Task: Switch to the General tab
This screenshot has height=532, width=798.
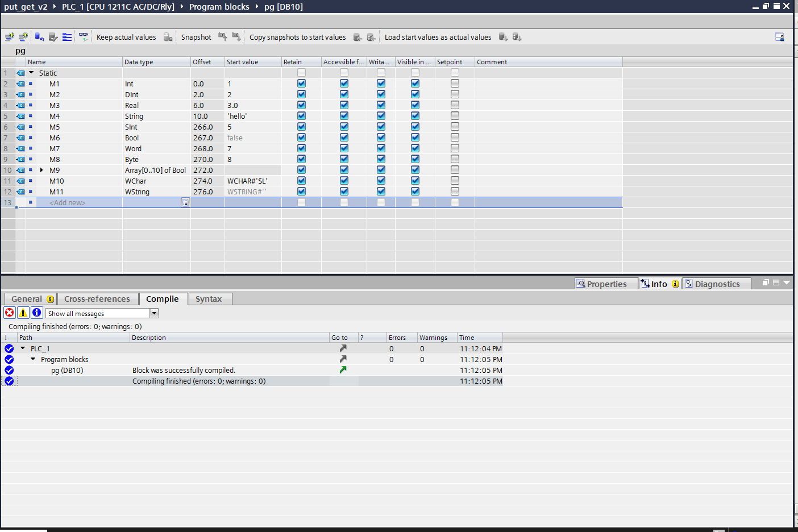Action: click(x=30, y=299)
